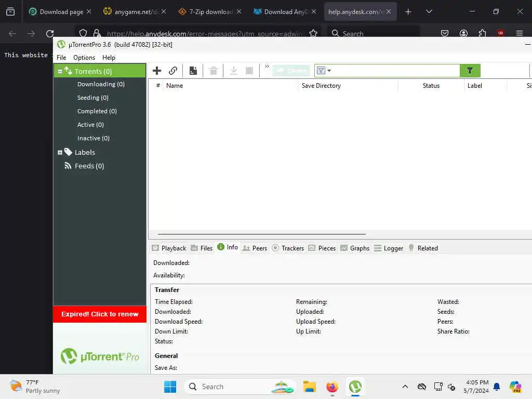
Task: Switch to the Info tab
Action: coord(228,247)
